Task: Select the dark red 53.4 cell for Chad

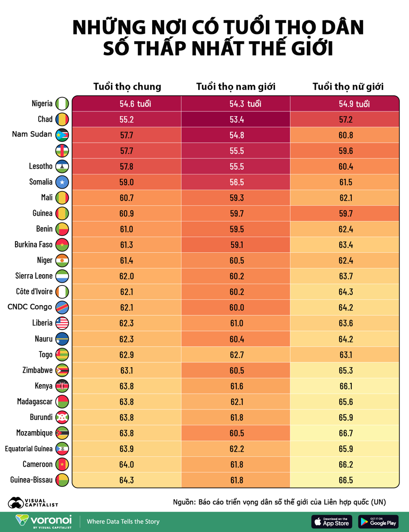Action: (236, 119)
